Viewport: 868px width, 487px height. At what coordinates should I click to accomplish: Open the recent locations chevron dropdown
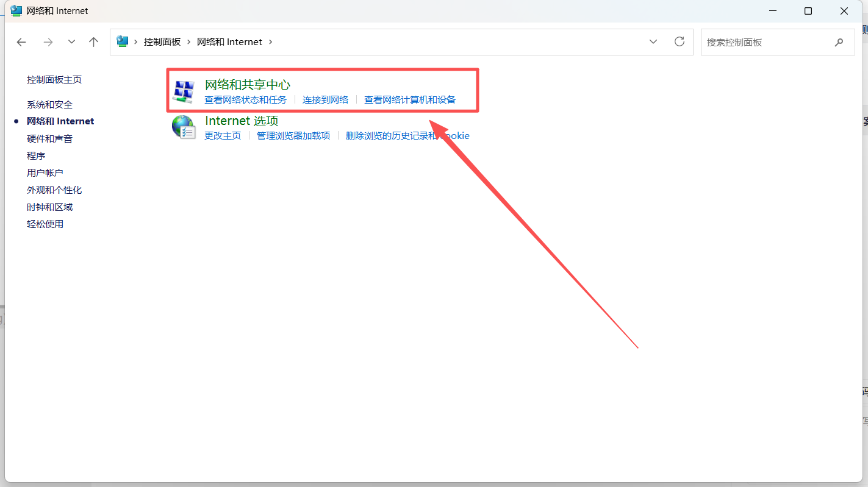pos(71,42)
